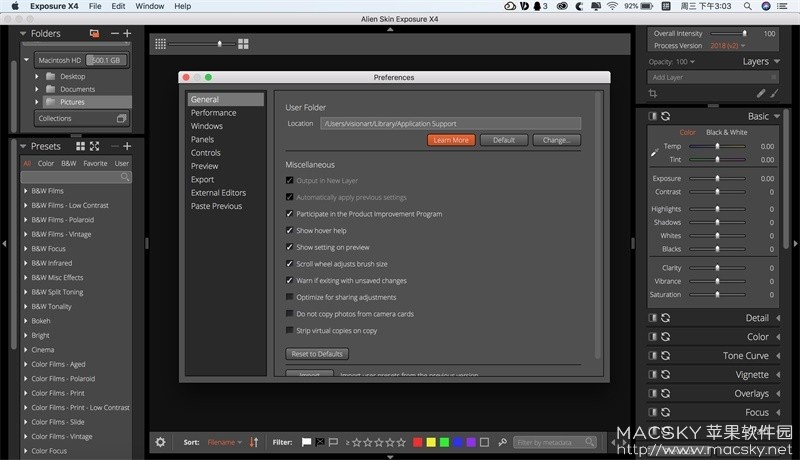This screenshot has height=460, width=800.
Task: Expand the Cinema preset category
Action: pos(26,350)
